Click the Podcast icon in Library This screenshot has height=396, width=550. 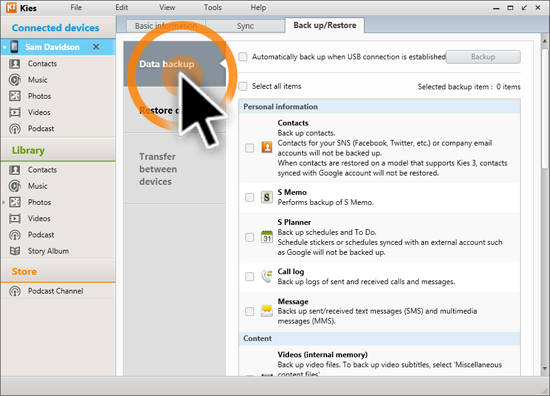(15, 235)
